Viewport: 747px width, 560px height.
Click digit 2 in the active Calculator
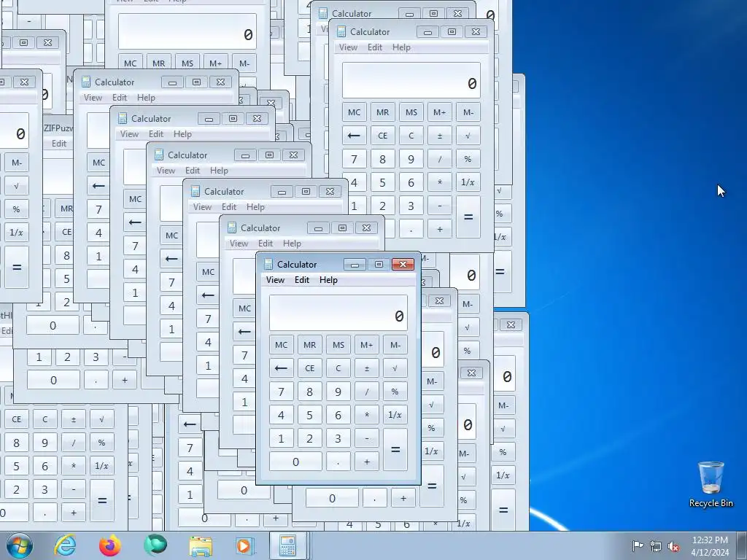pos(309,438)
